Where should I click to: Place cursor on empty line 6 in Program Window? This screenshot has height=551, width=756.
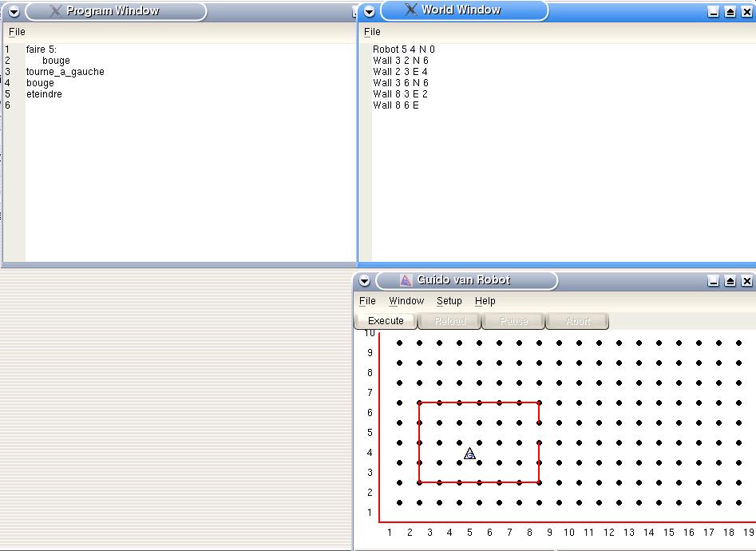tap(191, 105)
